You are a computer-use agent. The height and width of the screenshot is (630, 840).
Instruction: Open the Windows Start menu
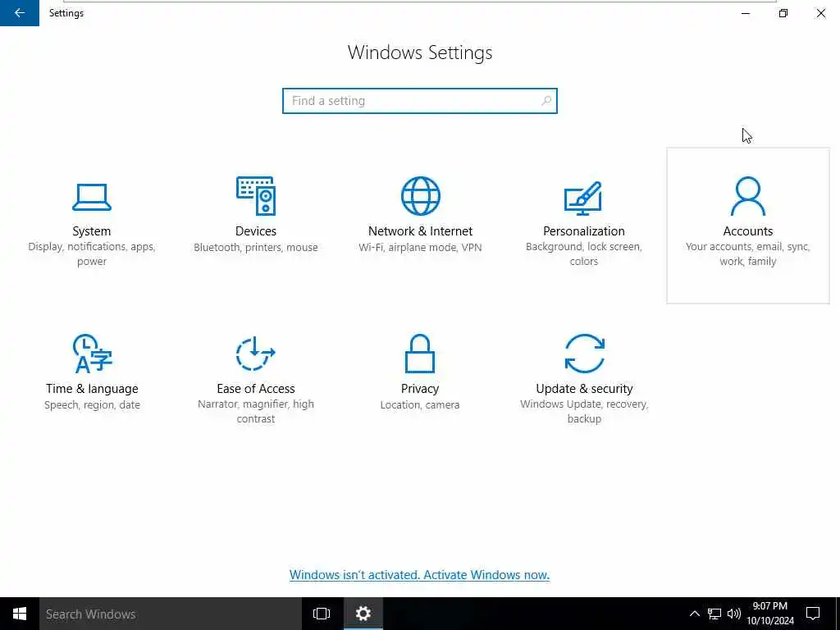coord(20,614)
